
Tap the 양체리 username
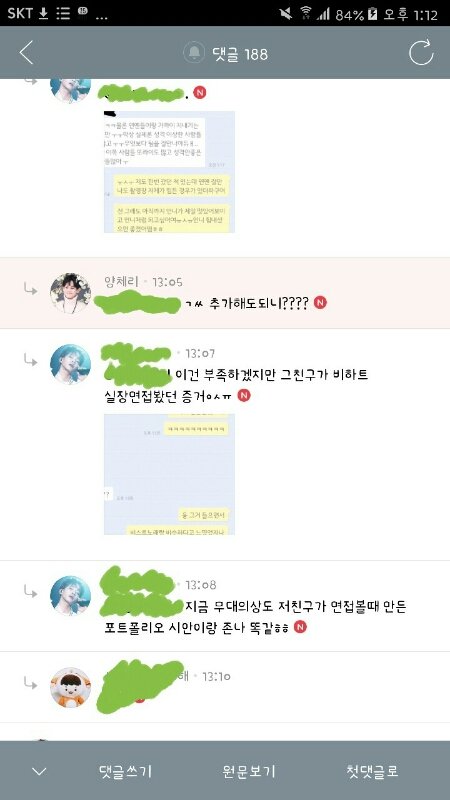point(121,281)
